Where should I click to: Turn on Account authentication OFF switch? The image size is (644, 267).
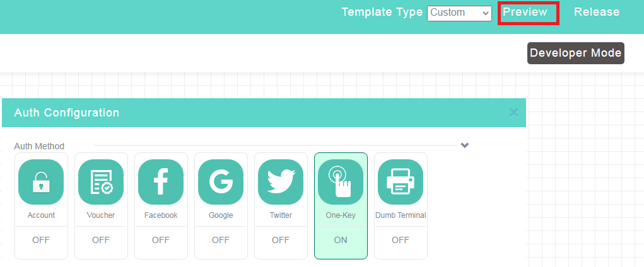click(41, 241)
